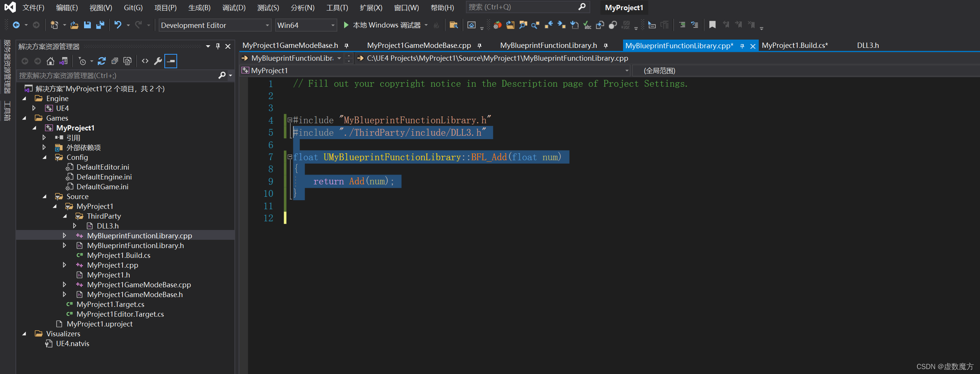The width and height of the screenshot is (980, 374).
Task: Open the 生成(B) build menu
Action: click(199, 8)
